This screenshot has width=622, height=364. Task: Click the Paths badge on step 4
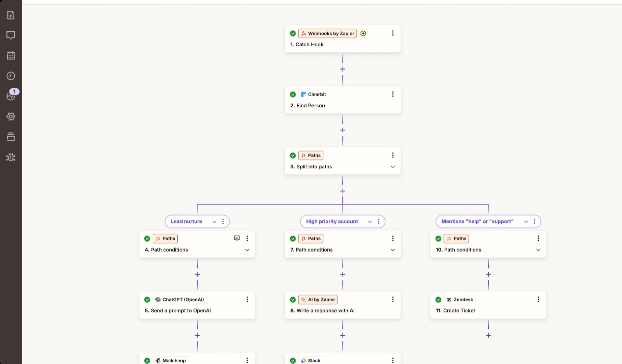[x=165, y=238]
